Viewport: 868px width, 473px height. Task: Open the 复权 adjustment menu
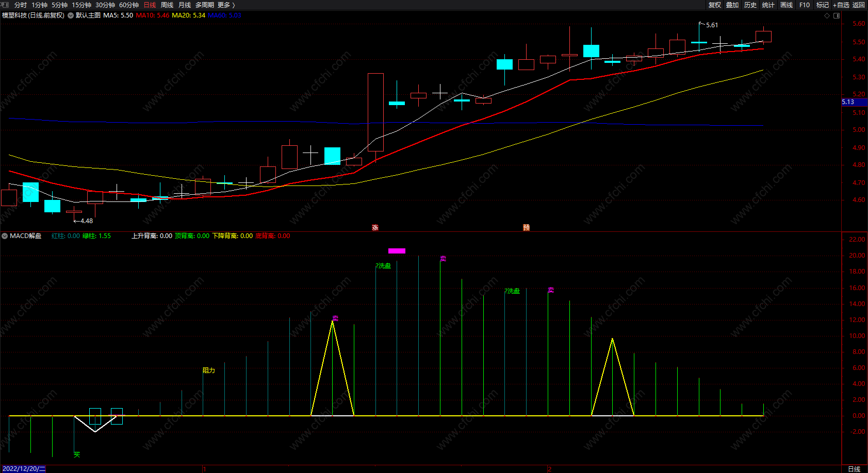coord(715,5)
